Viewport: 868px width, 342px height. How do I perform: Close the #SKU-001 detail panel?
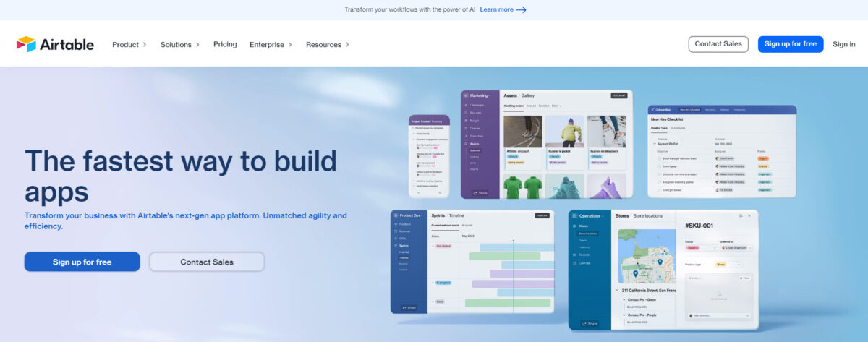[x=749, y=215]
